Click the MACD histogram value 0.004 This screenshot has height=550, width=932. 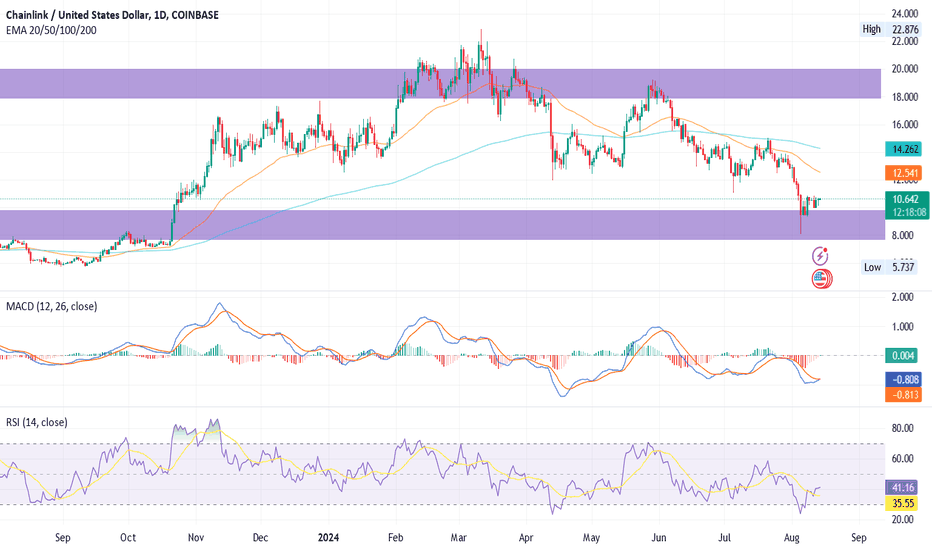point(903,356)
